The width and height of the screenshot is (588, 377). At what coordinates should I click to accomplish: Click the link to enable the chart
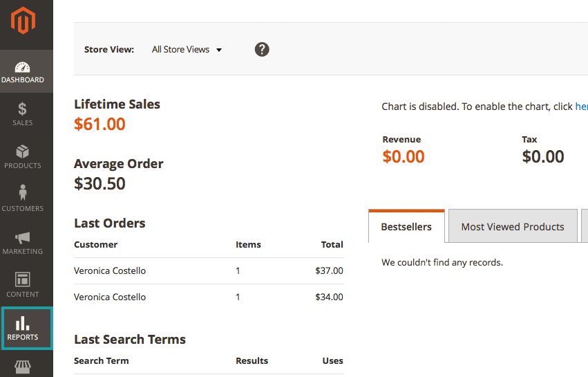pyautogui.click(x=581, y=107)
